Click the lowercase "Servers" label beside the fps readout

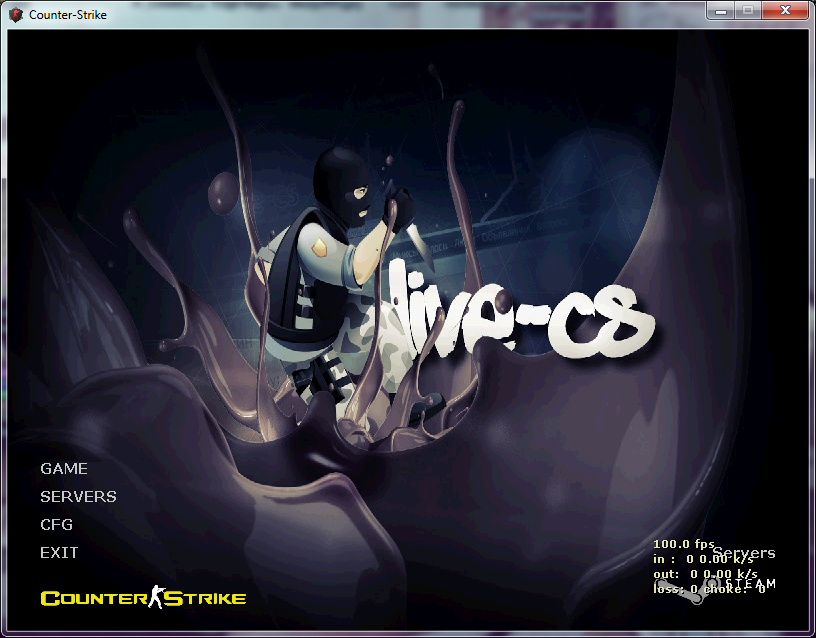coord(744,553)
